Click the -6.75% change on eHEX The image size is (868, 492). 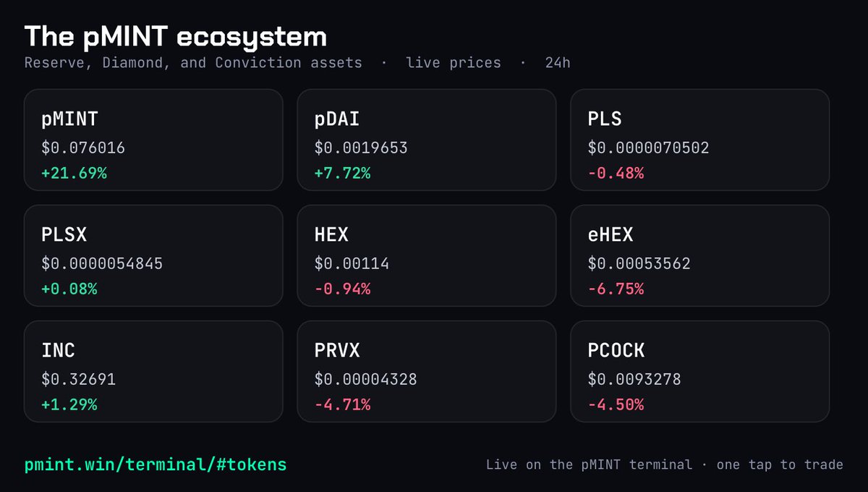[616, 289]
